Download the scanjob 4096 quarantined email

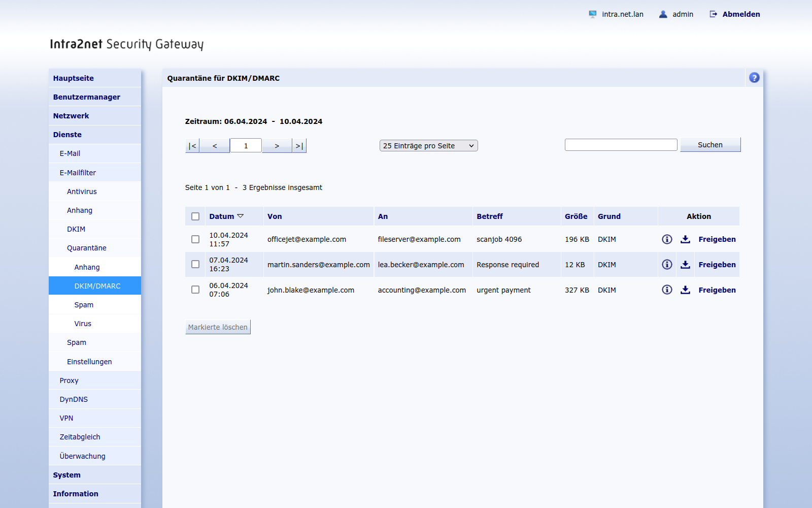pos(685,239)
